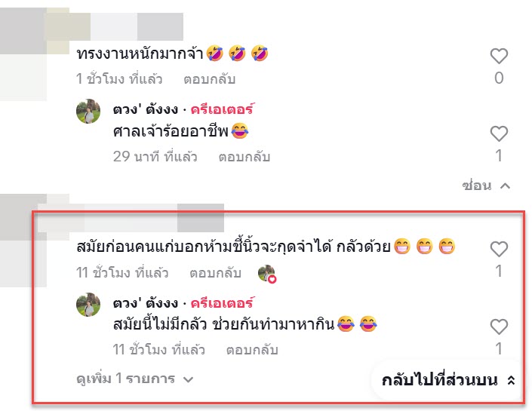Click the blurred avatar of second commenter
The width and height of the screenshot is (532, 411).
click(x=23, y=241)
